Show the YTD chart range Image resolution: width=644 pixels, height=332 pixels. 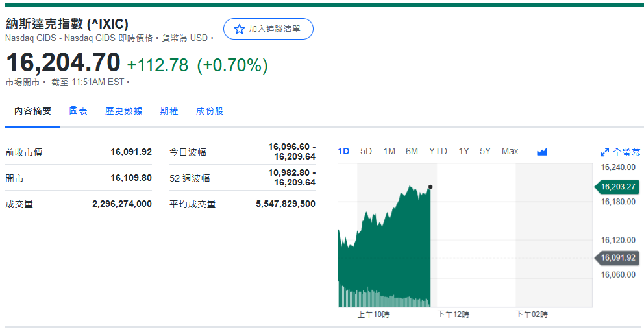coord(438,151)
